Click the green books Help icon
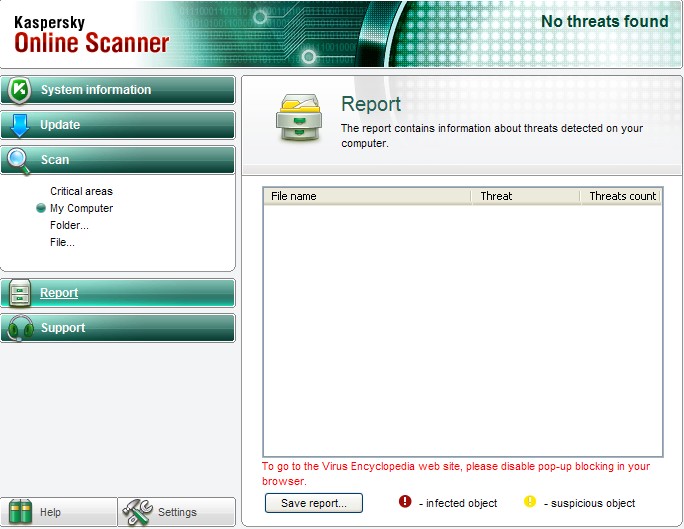 coord(20,511)
